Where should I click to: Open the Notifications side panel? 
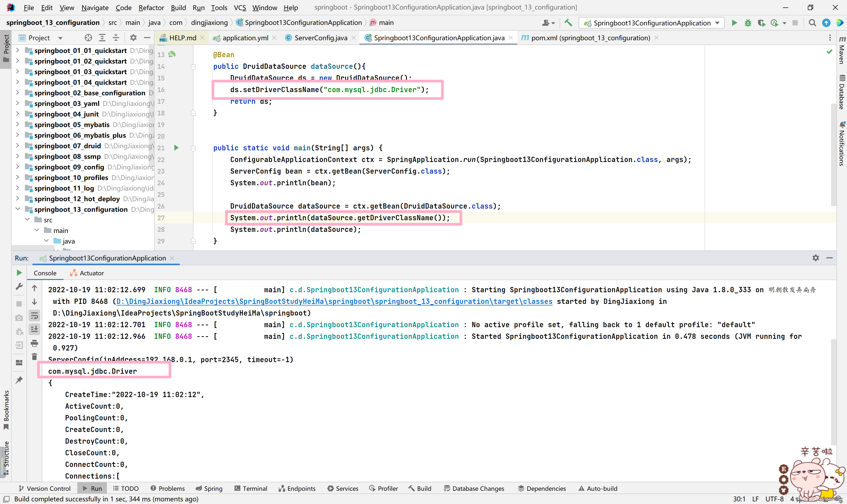[841, 144]
